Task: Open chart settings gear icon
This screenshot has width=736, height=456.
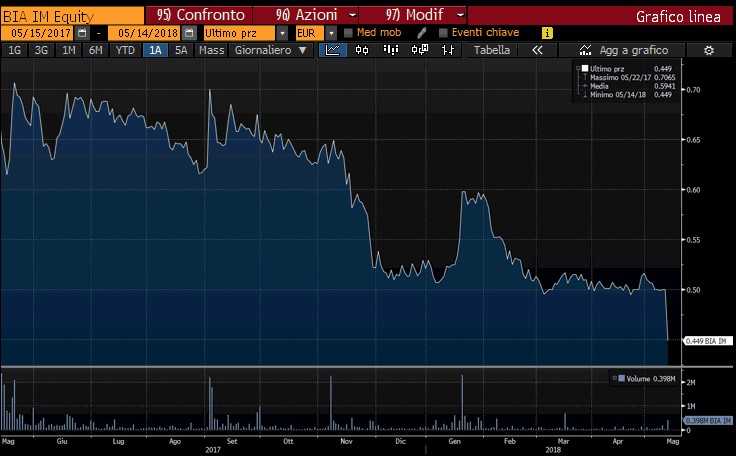Action: (x=709, y=50)
